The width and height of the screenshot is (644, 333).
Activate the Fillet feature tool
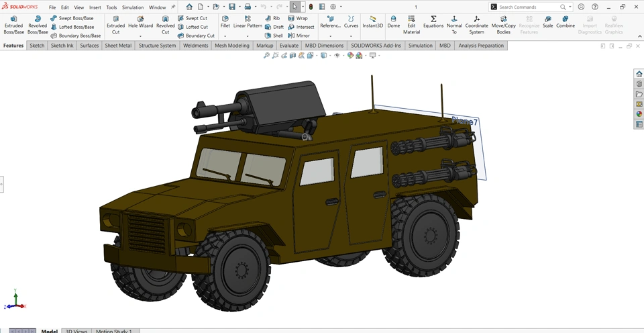[x=225, y=21]
